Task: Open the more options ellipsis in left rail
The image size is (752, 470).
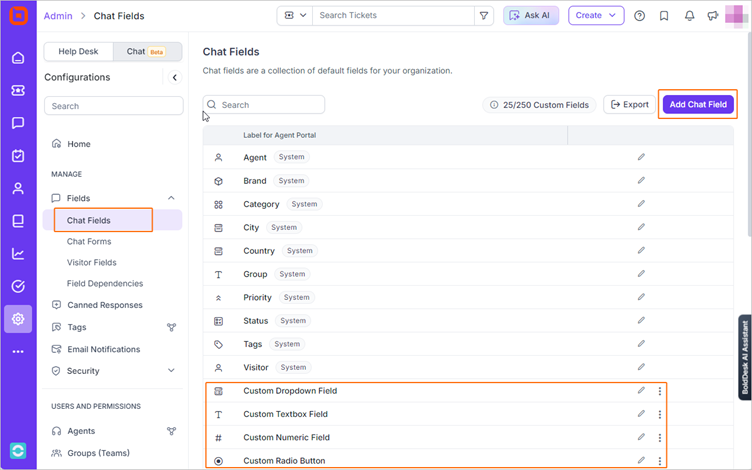Action: coord(18,352)
